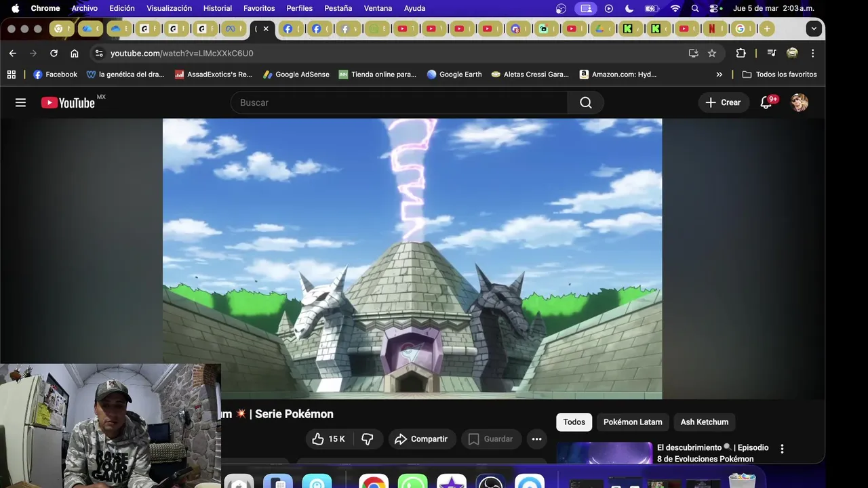Open Spotlight search in menu bar

click(695, 8)
